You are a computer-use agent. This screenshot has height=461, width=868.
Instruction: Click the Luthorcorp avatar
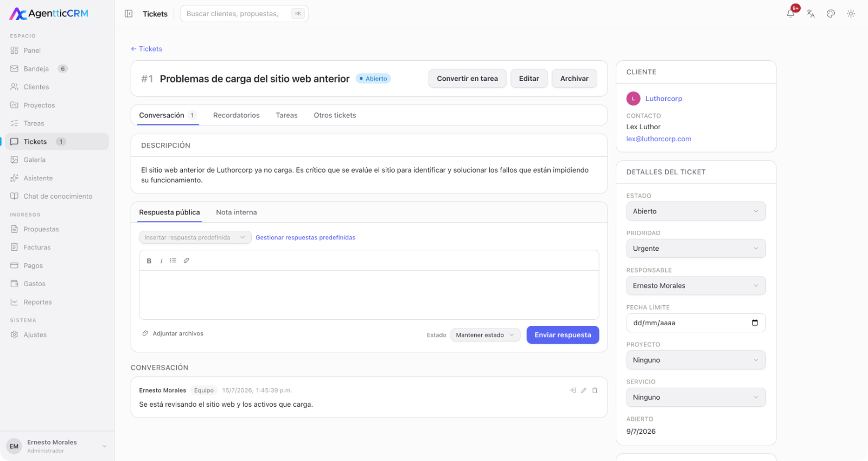633,98
